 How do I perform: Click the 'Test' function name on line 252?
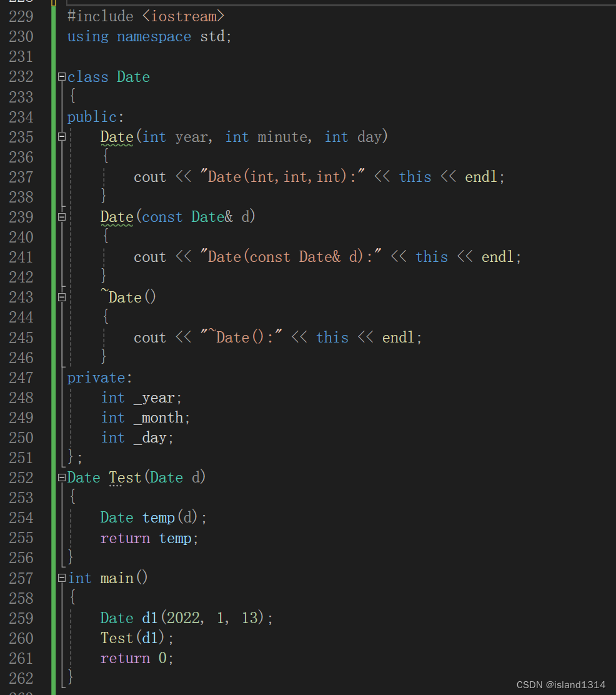click(x=126, y=477)
